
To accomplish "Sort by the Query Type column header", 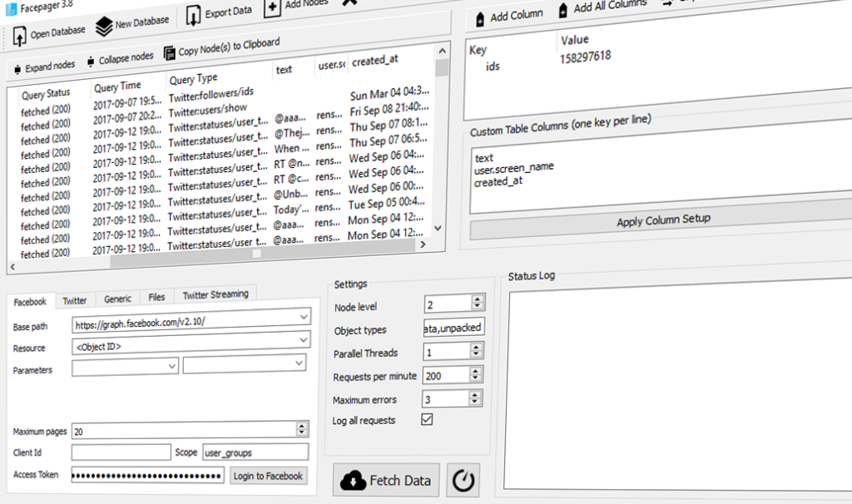I will [x=193, y=79].
